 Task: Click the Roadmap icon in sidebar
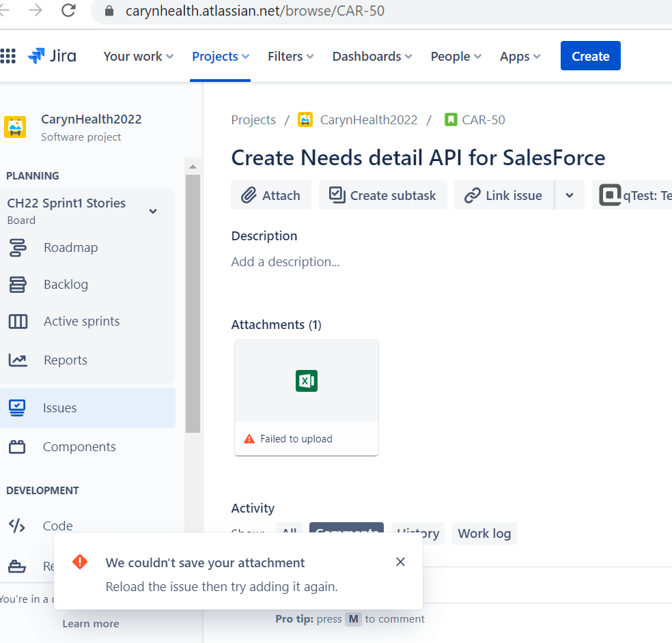coord(18,248)
